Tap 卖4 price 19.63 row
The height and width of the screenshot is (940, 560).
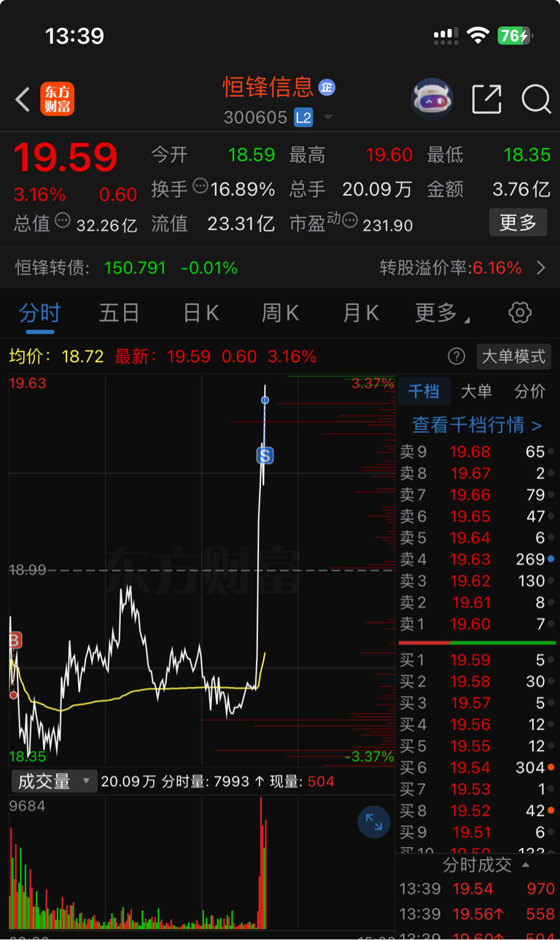tap(478, 559)
